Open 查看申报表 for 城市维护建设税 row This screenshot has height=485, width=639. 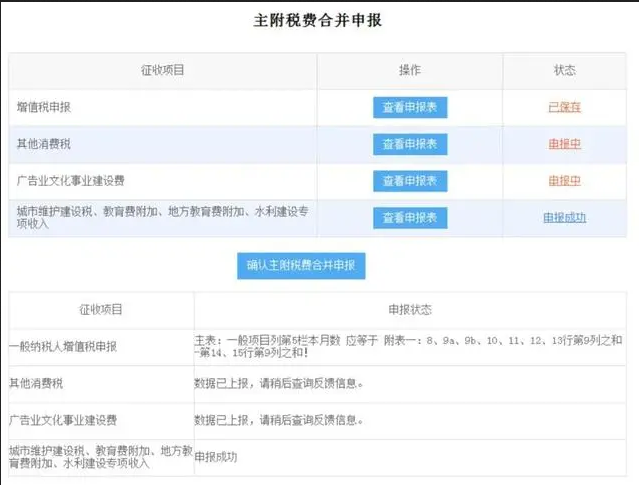click(410, 218)
